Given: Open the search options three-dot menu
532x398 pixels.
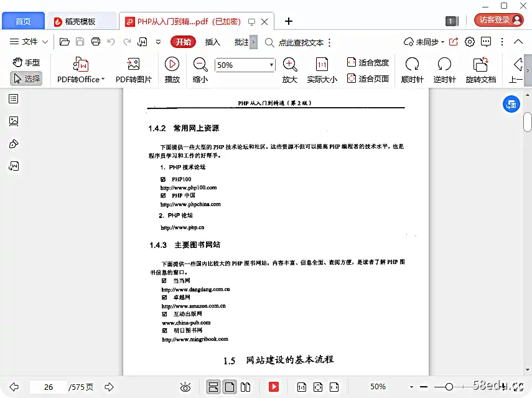Looking at the screenshot, I should [329, 42].
